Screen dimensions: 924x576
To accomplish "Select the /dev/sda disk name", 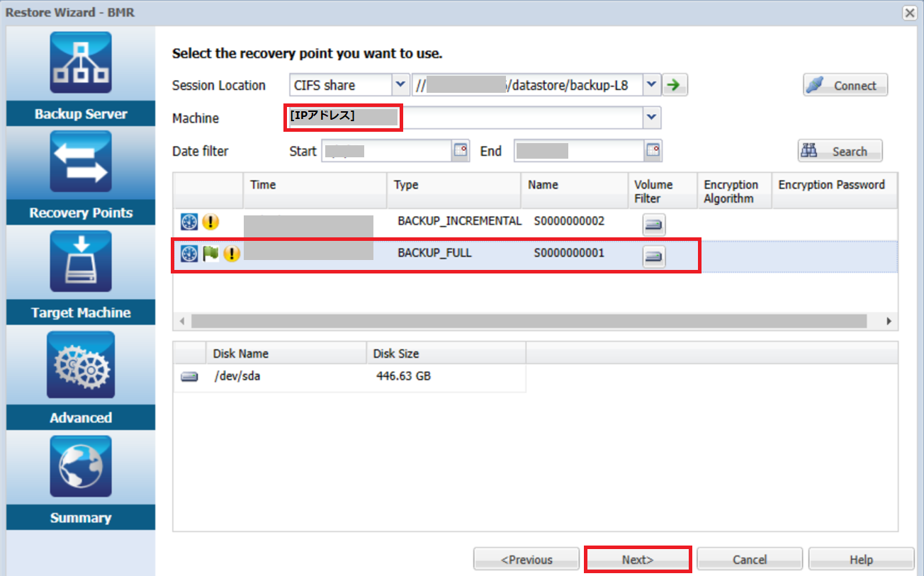I will [x=237, y=376].
